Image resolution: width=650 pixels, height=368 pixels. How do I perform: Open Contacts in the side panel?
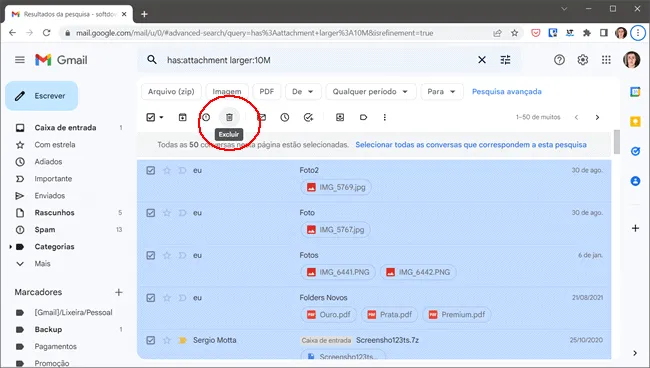pos(635,181)
